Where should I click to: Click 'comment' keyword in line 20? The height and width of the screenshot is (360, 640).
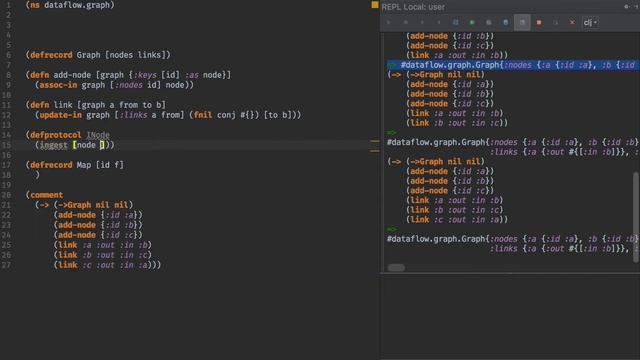(x=47, y=195)
